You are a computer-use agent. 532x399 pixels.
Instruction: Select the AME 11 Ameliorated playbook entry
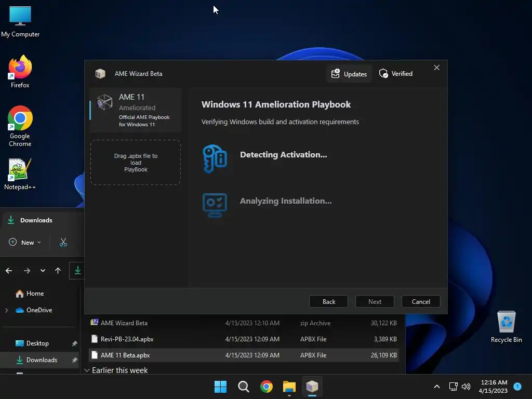[x=136, y=110]
